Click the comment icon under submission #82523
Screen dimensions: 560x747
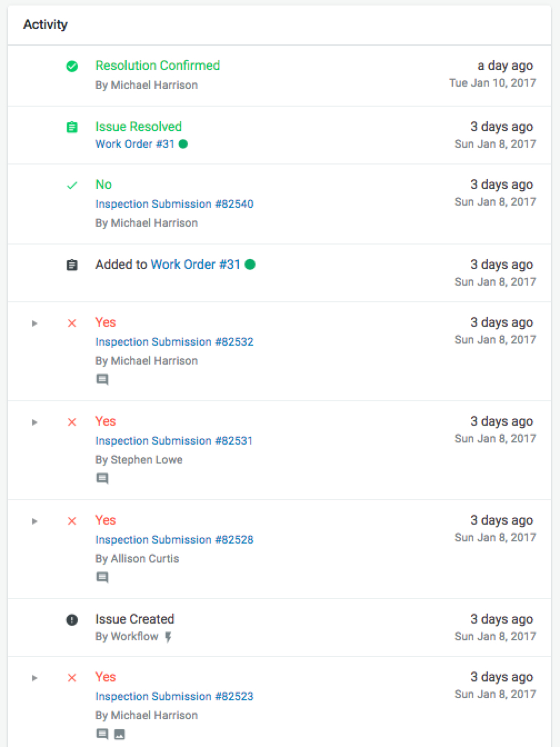(102, 734)
